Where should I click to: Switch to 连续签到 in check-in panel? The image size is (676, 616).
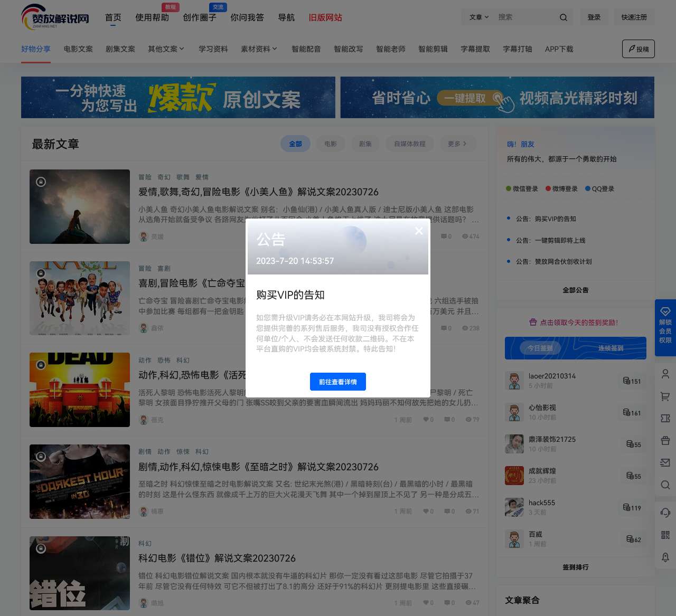click(611, 348)
